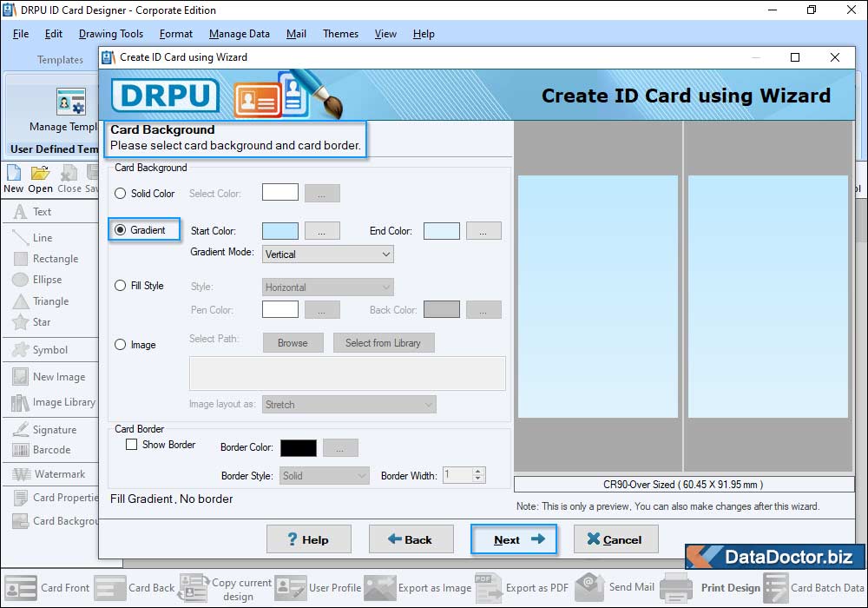This screenshot has width=868, height=608.
Task: Select the Ellipse shape tool
Action: (x=37, y=280)
